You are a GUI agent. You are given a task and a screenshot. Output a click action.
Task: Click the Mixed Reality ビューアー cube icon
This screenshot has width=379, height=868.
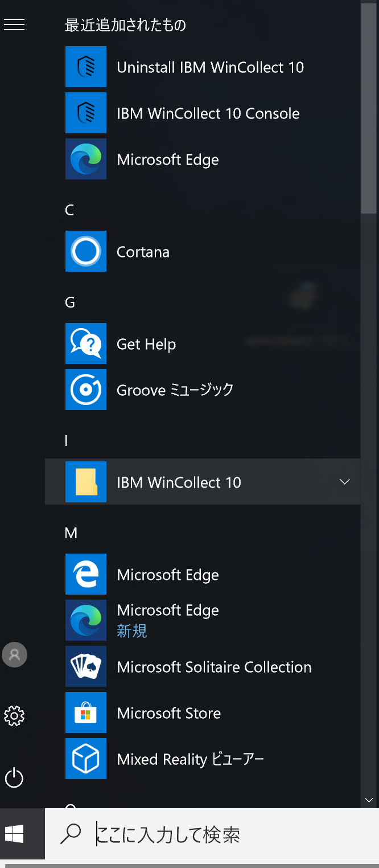click(86, 759)
